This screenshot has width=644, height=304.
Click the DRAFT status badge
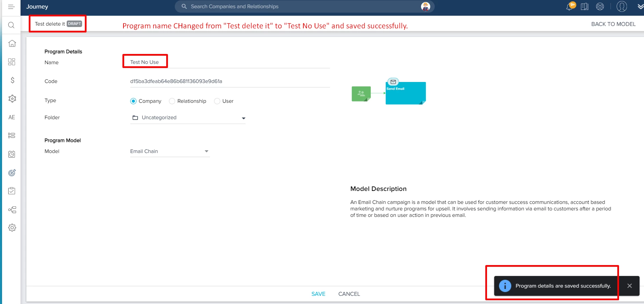[x=74, y=24]
